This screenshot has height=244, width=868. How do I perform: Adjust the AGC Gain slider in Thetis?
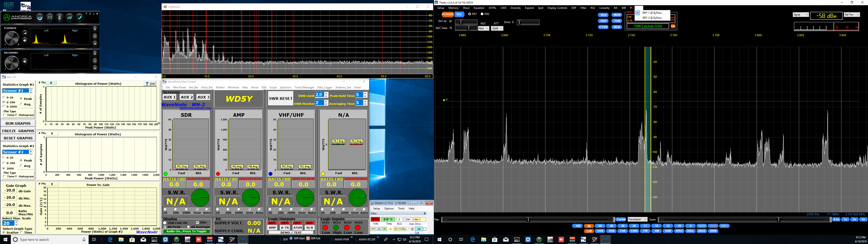[466, 28]
